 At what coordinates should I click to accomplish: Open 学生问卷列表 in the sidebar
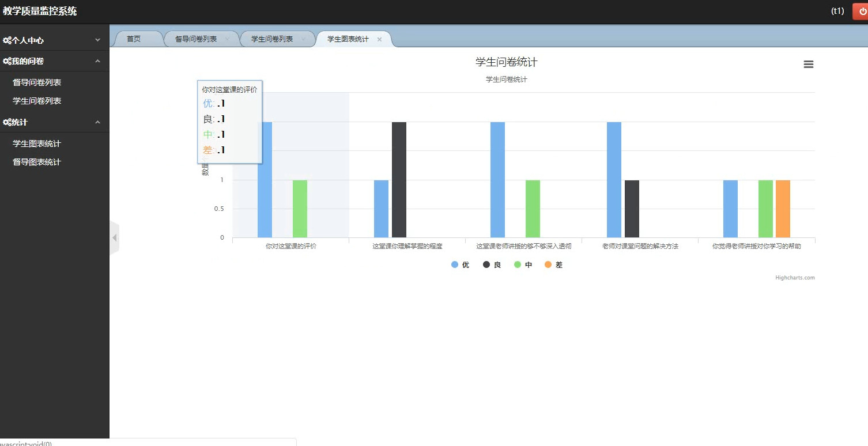point(37,101)
